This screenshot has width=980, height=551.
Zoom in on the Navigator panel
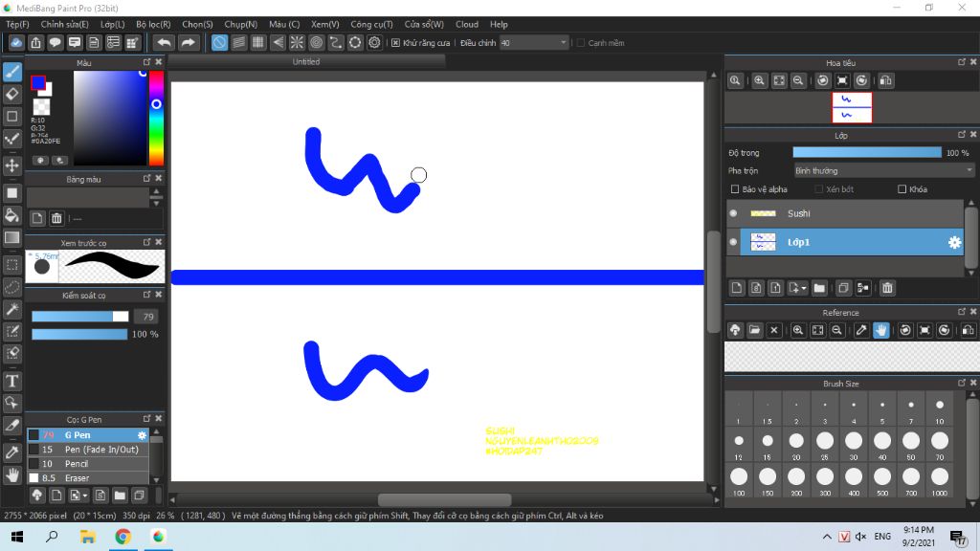[759, 80]
